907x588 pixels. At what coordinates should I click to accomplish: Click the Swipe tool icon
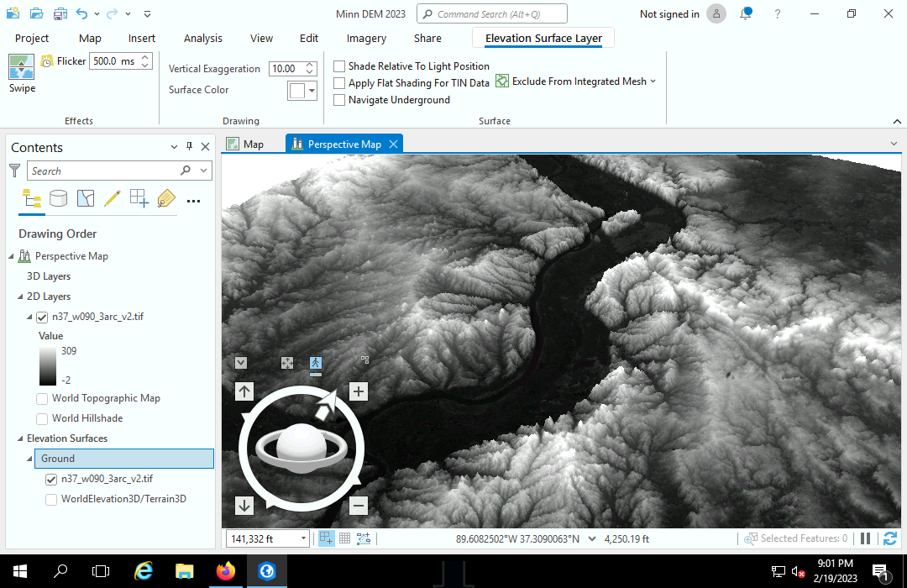click(22, 67)
